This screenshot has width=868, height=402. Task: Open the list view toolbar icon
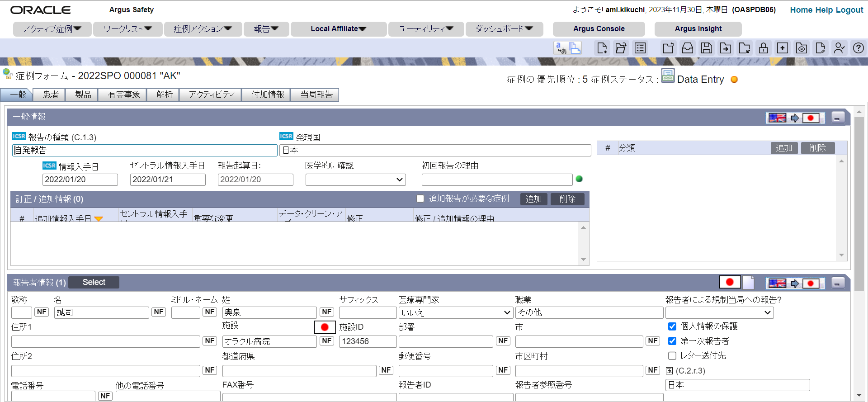(640, 48)
